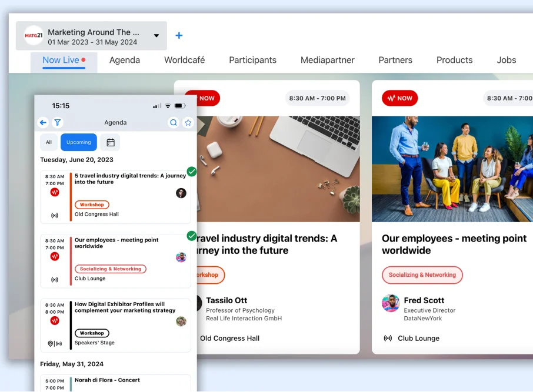Go to the Mediapartner tab
The height and width of the screenshot is (392, 533).
coord(327,60)
